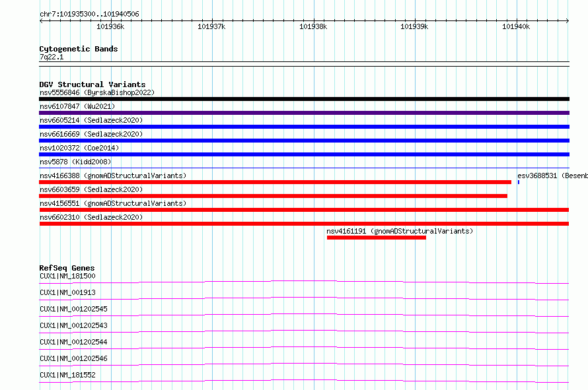Image resolution: width=588 pixels, height=390 pixels.
Task: Click the nsv6616669 (Sedlazeck2020) blue bar
Action: coord(304,141)
